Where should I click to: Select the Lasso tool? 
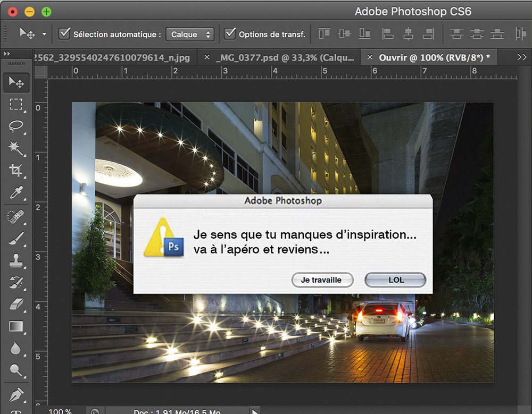(x=16, y=126)
